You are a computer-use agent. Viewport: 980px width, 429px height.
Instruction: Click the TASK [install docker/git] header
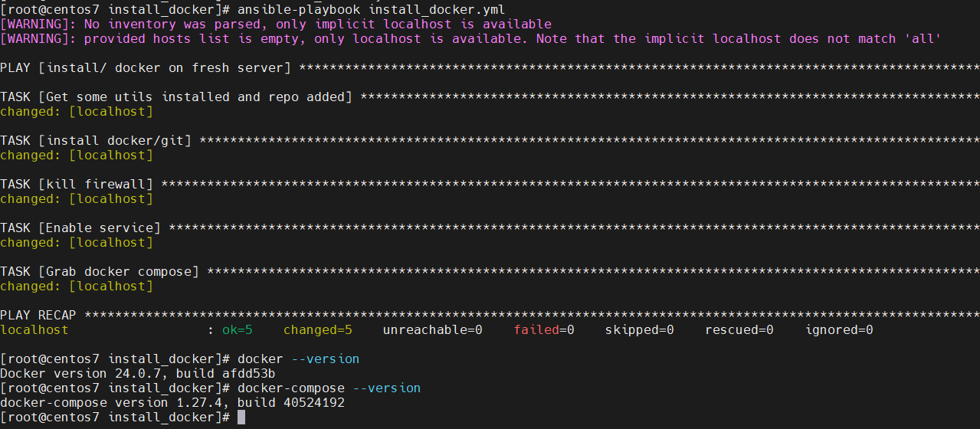pyautogui.click(x=96, y=140)
